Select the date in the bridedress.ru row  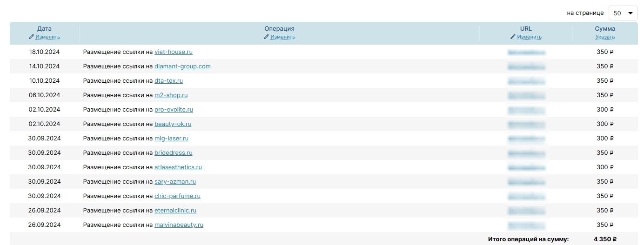(x=45, y=153)
